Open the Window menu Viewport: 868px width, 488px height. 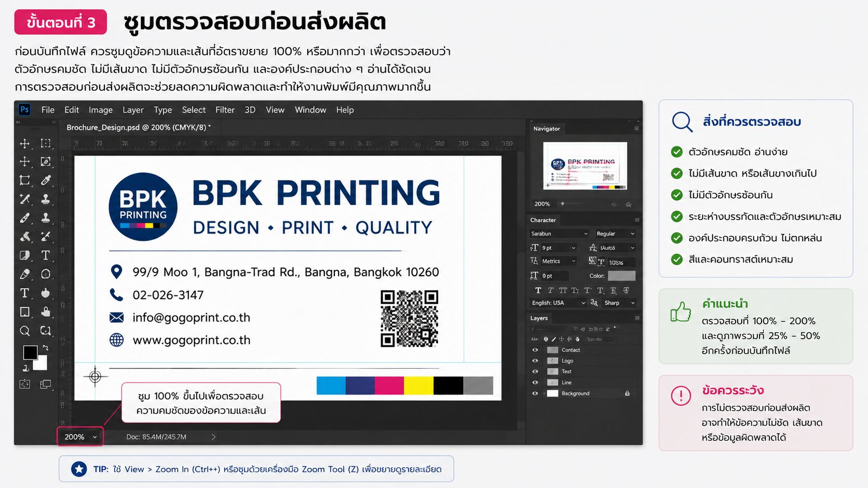click(310, 110)
